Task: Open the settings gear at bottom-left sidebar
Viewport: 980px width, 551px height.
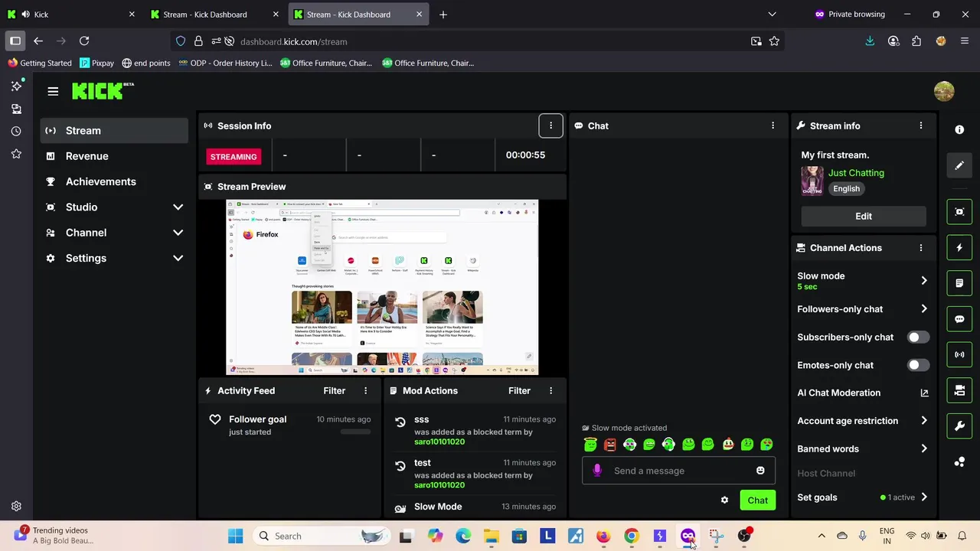Action: (16, 506)
